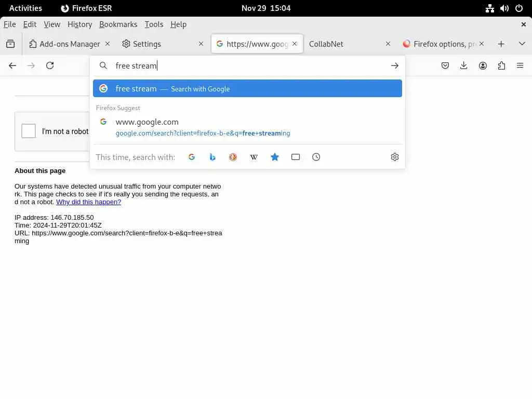Click the Go arrow in address bar

point(395,65)
